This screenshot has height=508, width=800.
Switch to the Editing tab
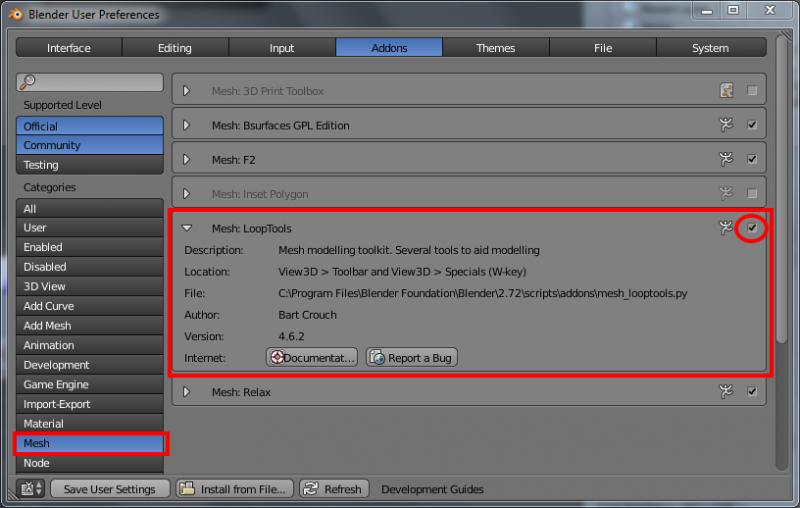click(175, 47)
